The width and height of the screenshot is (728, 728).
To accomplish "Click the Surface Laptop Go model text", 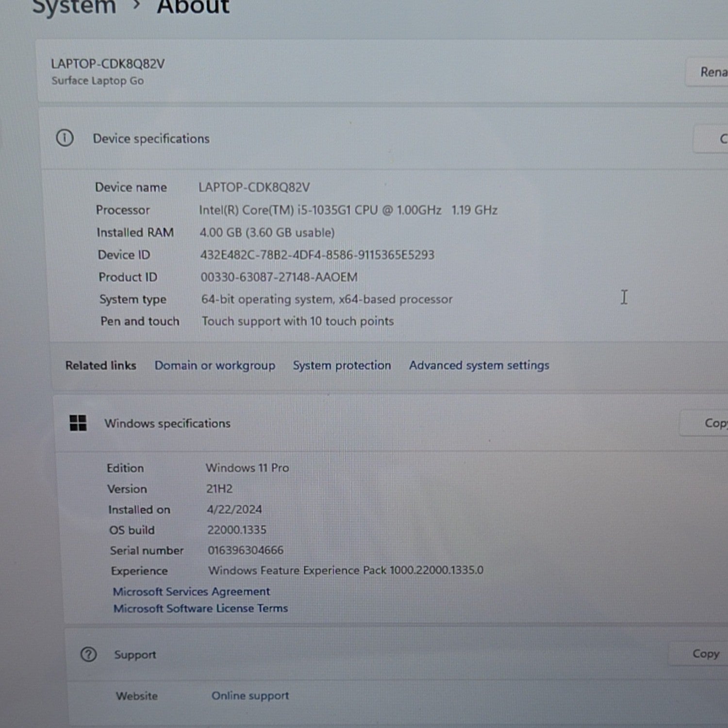I will [98, 81].
